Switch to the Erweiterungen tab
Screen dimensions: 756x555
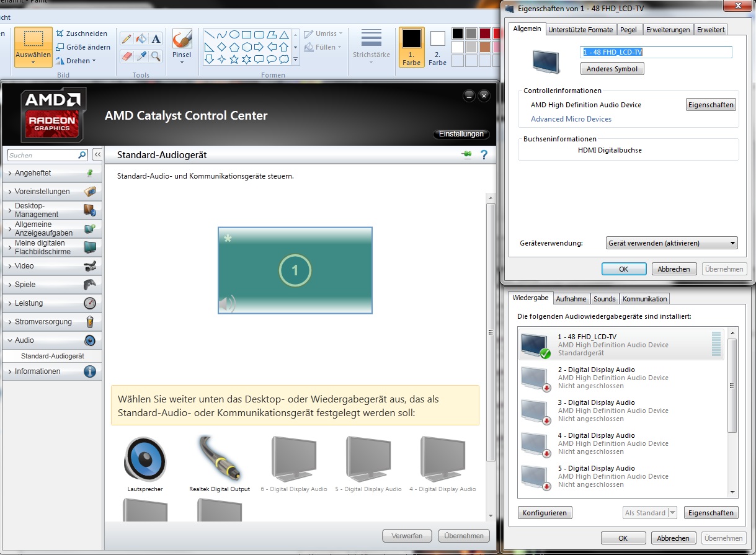[x=667, y=30]
